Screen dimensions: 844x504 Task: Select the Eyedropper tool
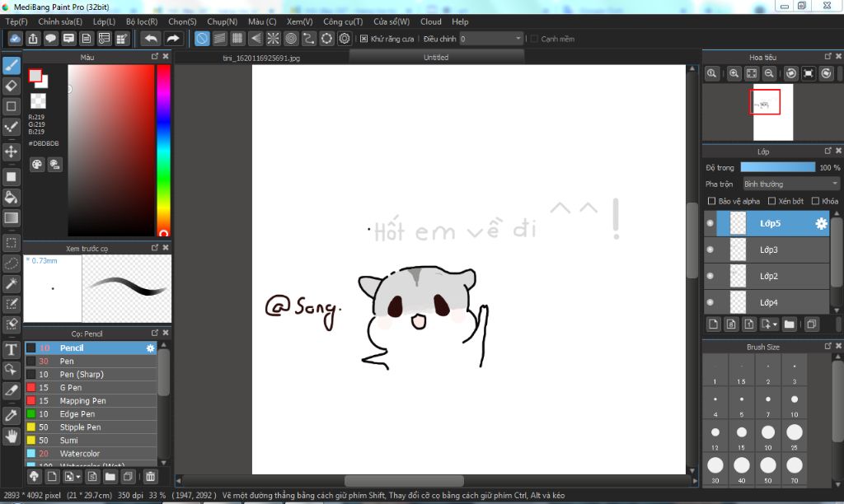(12, 415)
